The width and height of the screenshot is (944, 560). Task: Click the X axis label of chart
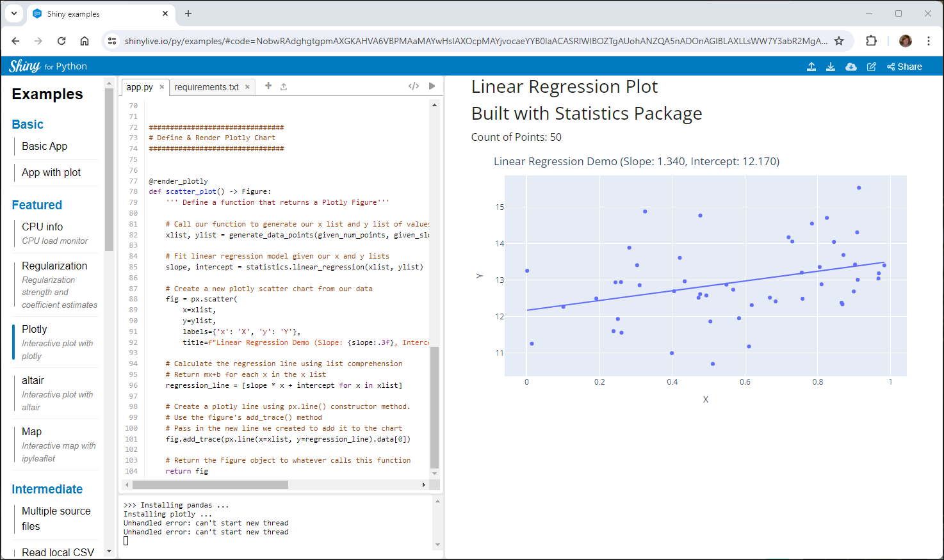pos(706,399)
